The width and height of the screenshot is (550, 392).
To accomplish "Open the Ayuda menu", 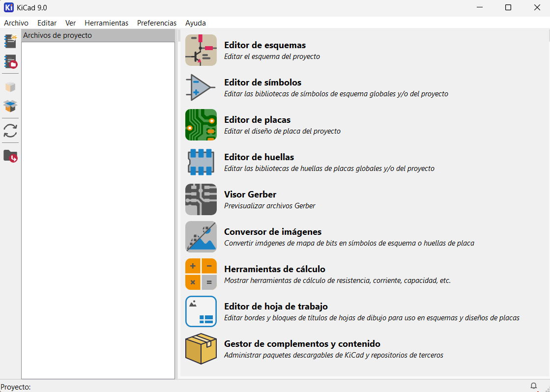I will point(196,23).
